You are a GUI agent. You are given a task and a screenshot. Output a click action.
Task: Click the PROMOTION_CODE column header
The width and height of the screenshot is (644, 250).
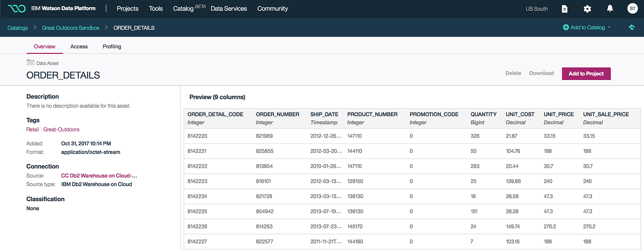coord(434,114)
